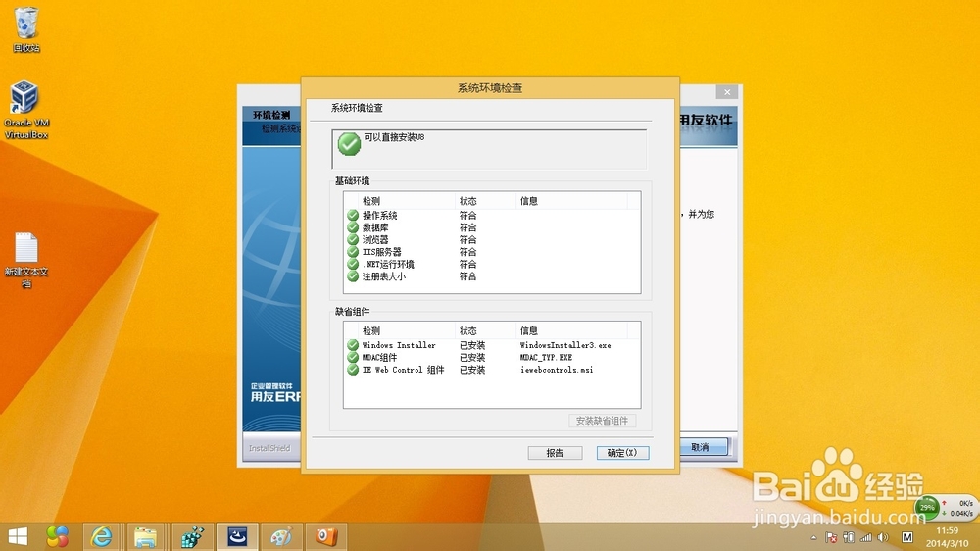Open File Explorer from taskbar
980x551 pixels.
[x=146, y=536]
